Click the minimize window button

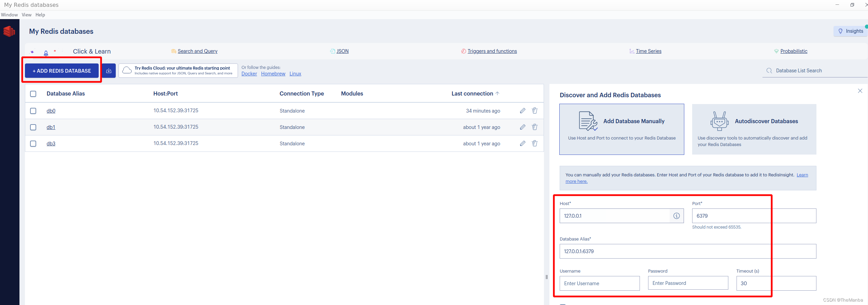point(837,5)
